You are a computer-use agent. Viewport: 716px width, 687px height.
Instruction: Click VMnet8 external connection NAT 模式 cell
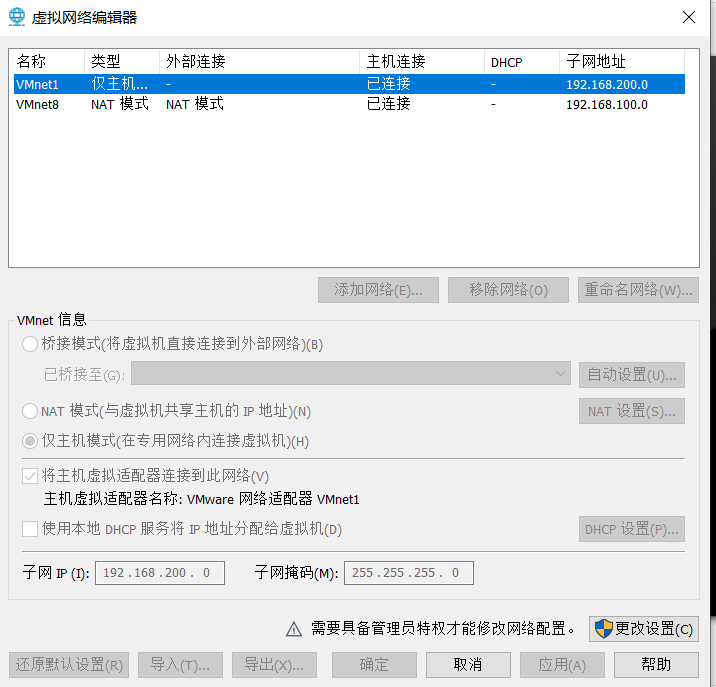[x=195, y=104]
